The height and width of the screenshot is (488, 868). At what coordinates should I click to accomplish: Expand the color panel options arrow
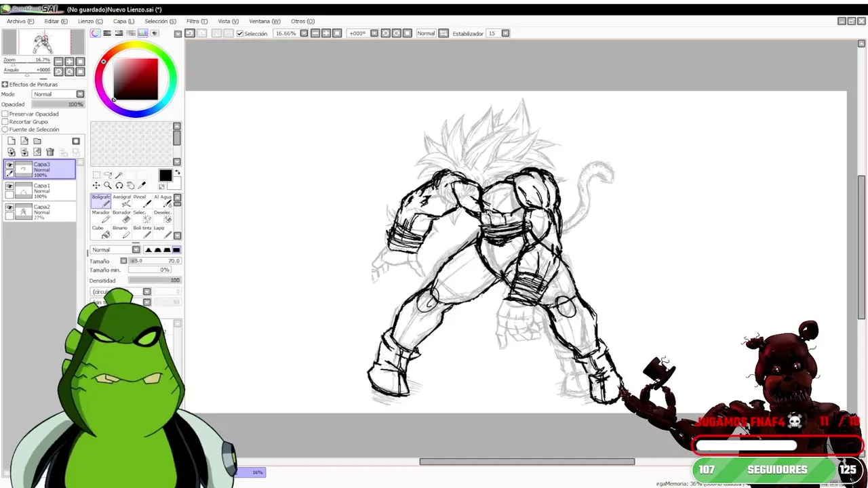click(178, 33)
